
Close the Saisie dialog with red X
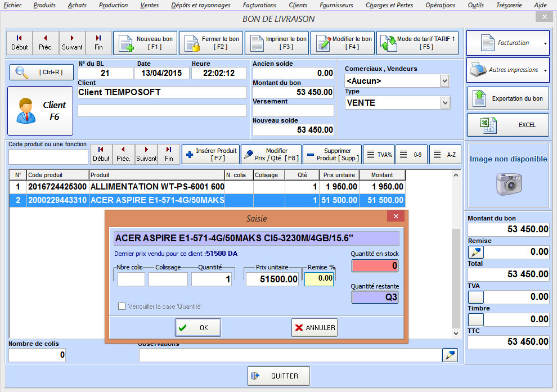coord(396,216)
